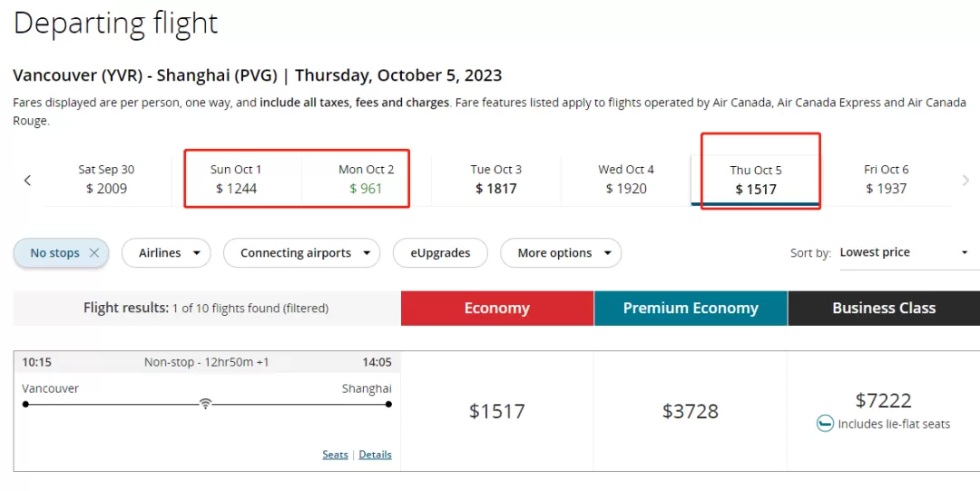Open the More options dropdown
This screenshot has width=980, height=491.
561,252
